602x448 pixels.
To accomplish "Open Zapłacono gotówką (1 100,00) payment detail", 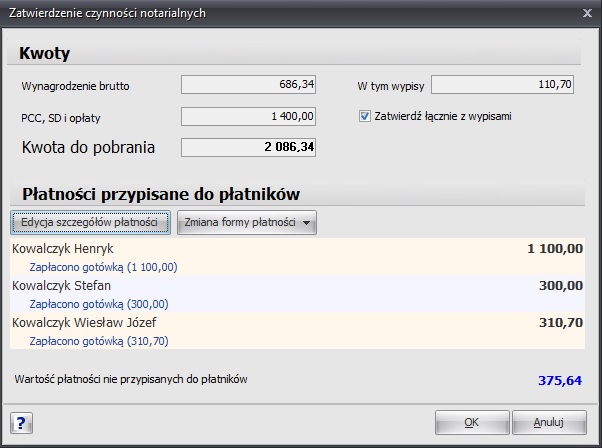I will [103, 267].
